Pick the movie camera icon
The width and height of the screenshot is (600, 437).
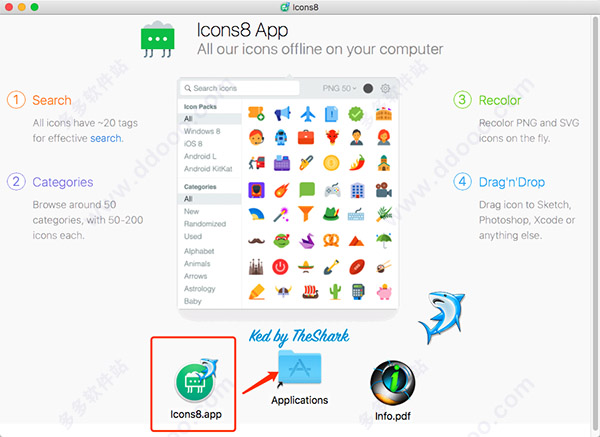click(x=383, y=190)
